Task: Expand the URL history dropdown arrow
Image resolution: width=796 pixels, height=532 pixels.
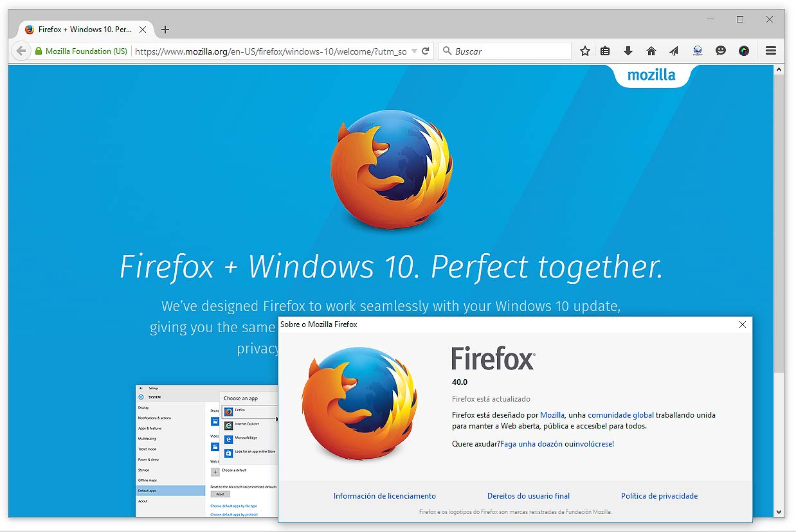Action: pyautogui.click(x=414, y=51)
